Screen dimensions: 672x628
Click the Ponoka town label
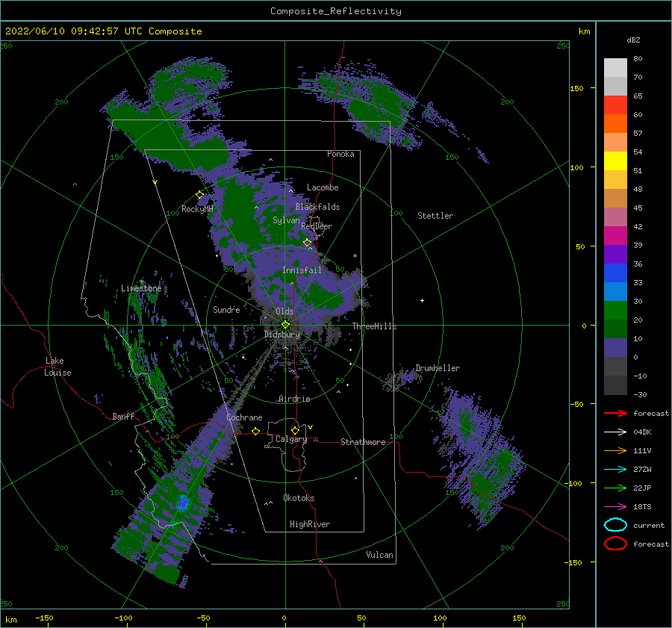[x=340, y=154]
